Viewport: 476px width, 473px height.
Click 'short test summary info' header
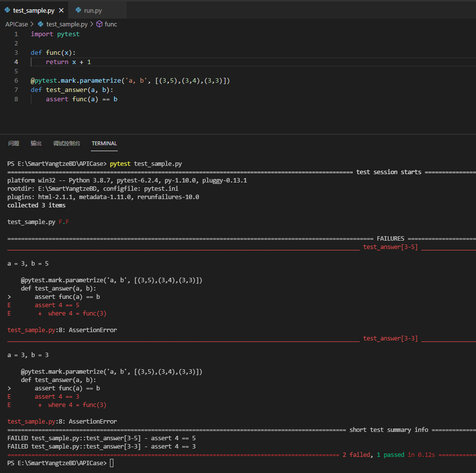click(x=389, y=430)
